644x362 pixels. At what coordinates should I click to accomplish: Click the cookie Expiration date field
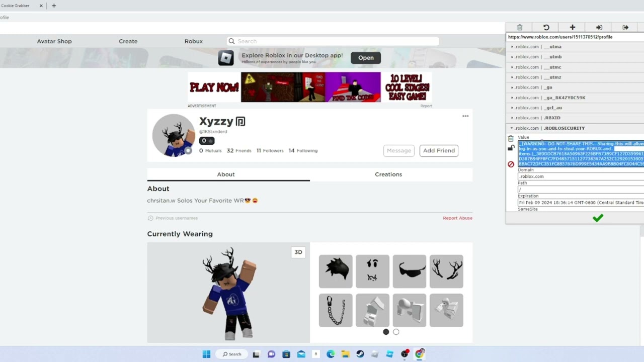click(x=581, y=203)
